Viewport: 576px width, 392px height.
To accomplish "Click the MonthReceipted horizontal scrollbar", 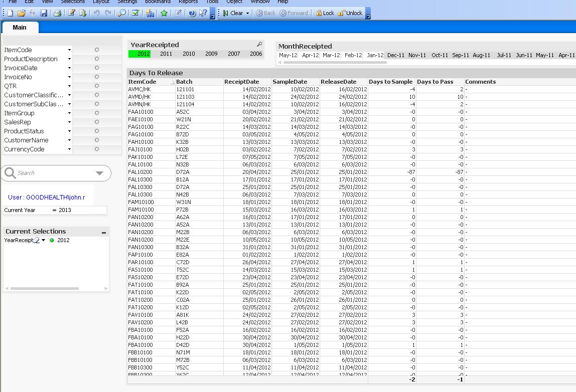I will point(332,63).
